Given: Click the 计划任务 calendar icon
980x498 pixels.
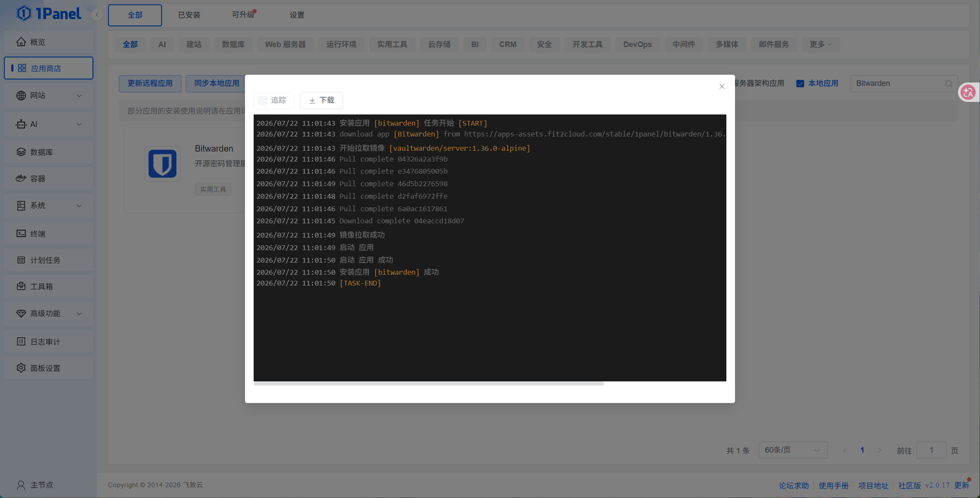Looking at the screenshot, I should click(x=21, y=260).
